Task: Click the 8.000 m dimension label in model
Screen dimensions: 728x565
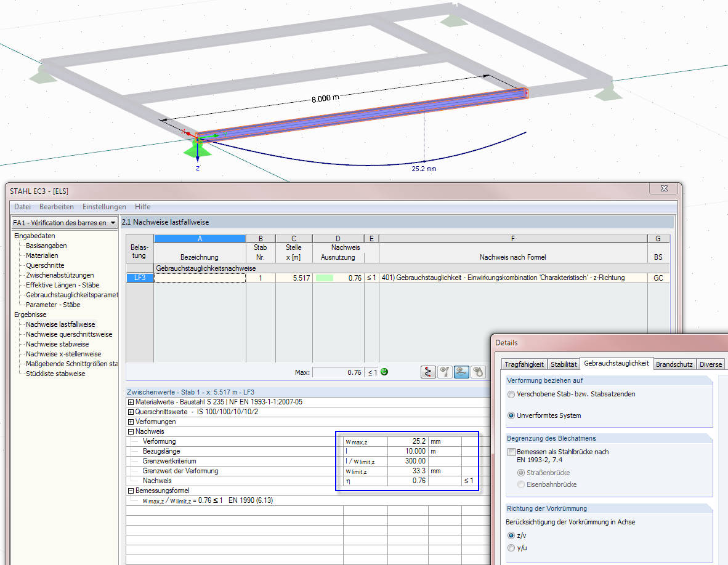Action: pos(325,98)
